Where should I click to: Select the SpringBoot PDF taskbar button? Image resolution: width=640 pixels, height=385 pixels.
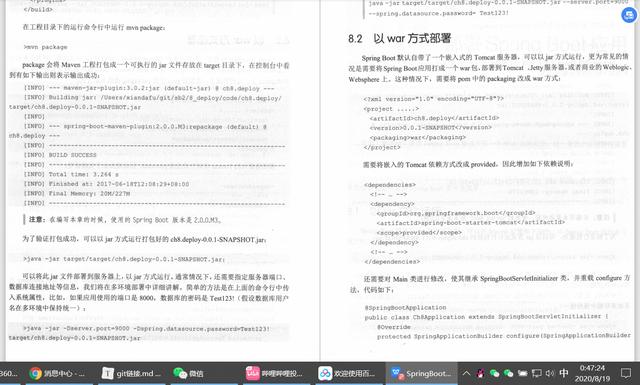pyautogui.click(x=420, y=373)
